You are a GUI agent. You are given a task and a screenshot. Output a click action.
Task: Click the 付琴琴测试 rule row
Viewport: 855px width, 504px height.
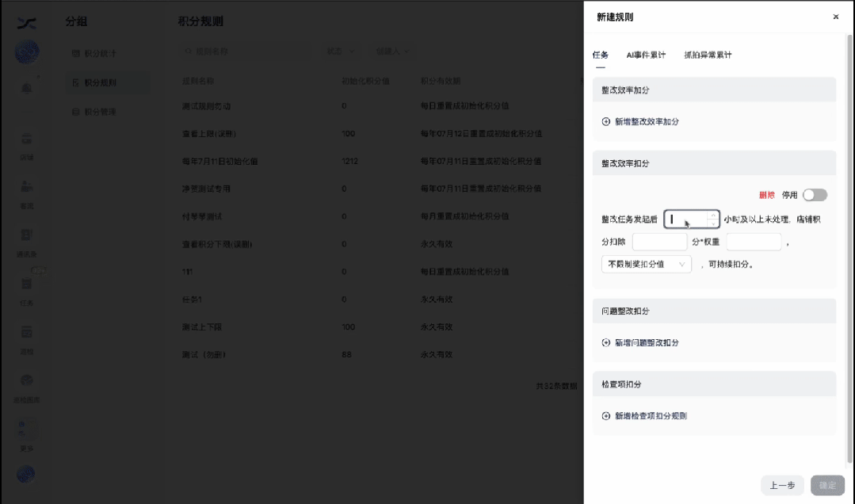pyautogui.click(x=379, y=216)
